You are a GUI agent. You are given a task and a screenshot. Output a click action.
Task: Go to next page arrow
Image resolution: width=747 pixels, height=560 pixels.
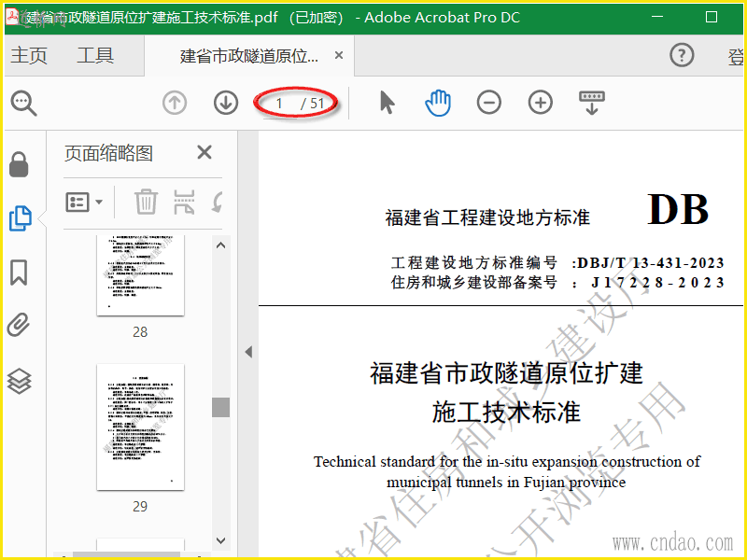pyautogui.click(x=226, y=103)
